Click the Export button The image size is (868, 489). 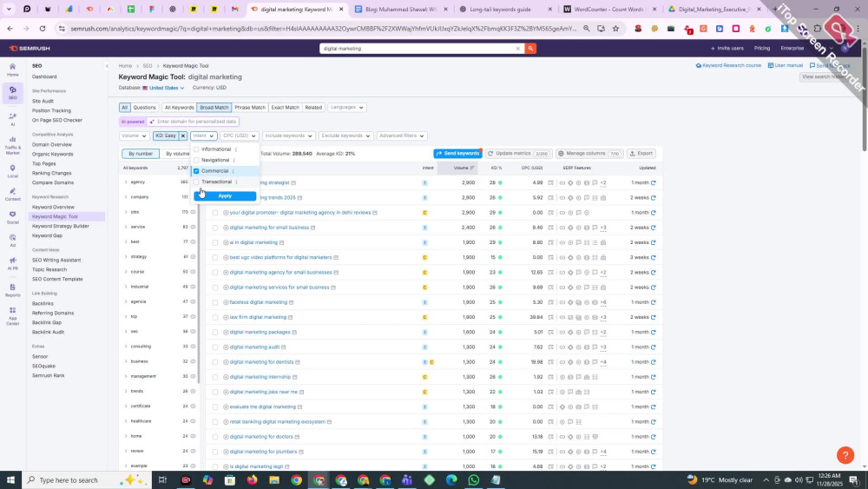[641, 154]
